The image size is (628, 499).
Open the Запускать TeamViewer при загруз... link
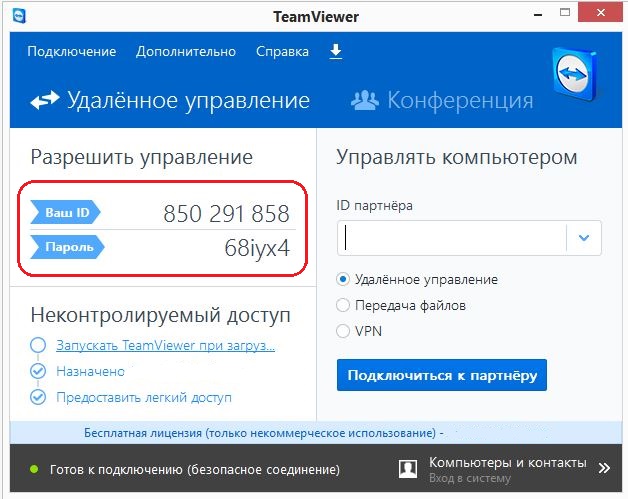pyautogui.click(x=165, y=345)
